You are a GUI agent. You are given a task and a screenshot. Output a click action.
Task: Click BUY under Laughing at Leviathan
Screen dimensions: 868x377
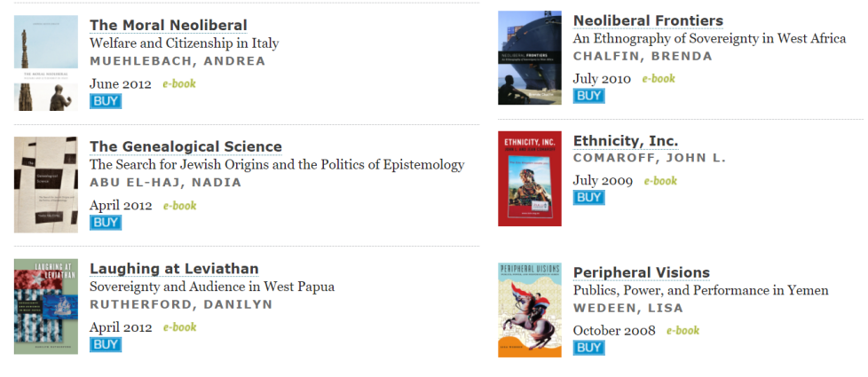pyautogui.click(x=106, y=344)
